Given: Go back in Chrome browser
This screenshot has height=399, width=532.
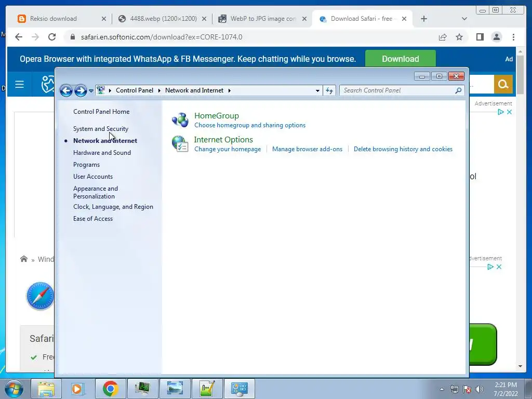Looking at the screenshot, I should tap(19, 37).
